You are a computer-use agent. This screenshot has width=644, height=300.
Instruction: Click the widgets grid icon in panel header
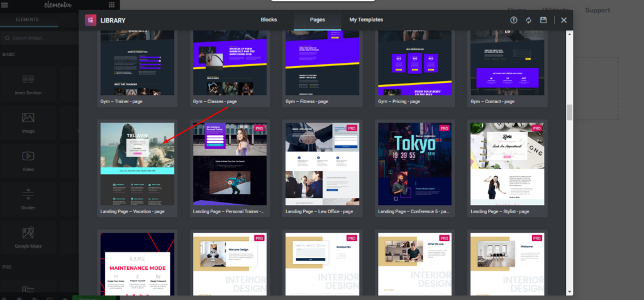click(x=112, y=5)
